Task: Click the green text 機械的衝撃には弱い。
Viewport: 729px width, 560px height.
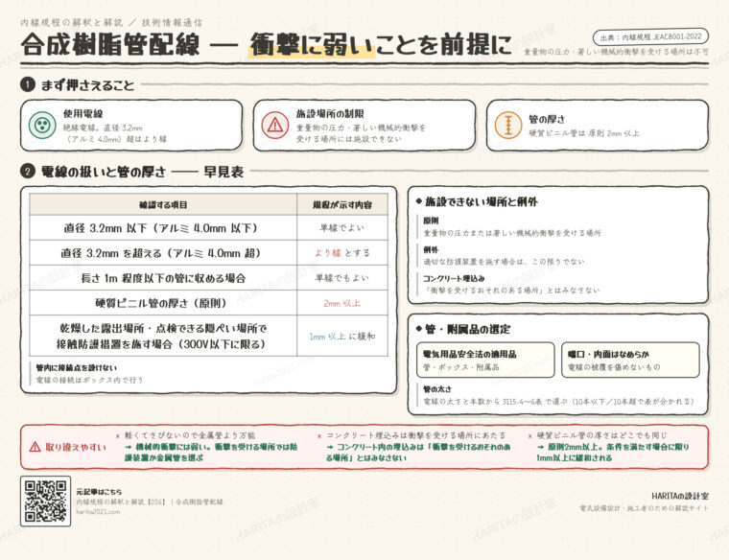Action: 174,447
